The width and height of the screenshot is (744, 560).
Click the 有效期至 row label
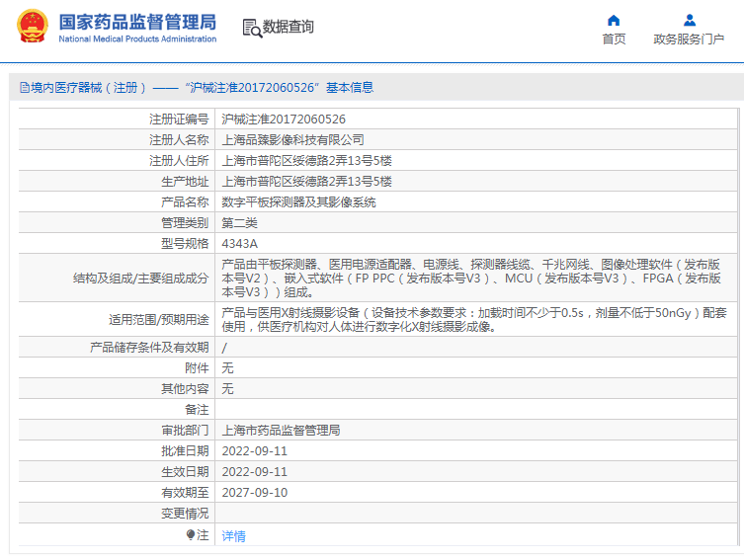click(x=185, y=493)
